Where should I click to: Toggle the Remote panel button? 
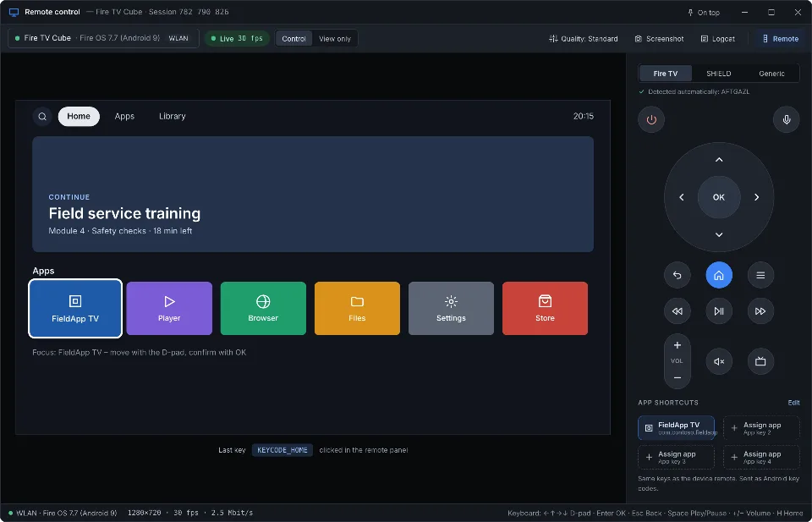pos(780,39)
